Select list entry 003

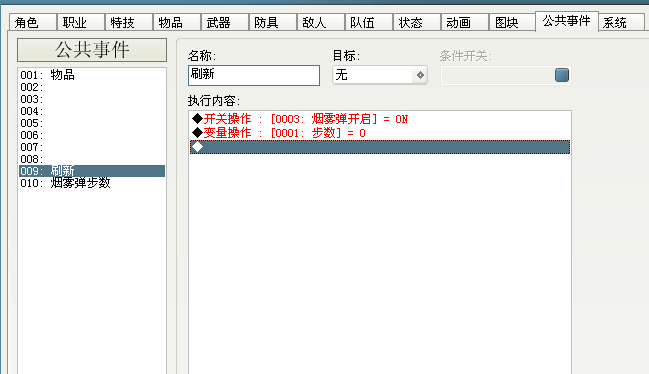[92, 99]
